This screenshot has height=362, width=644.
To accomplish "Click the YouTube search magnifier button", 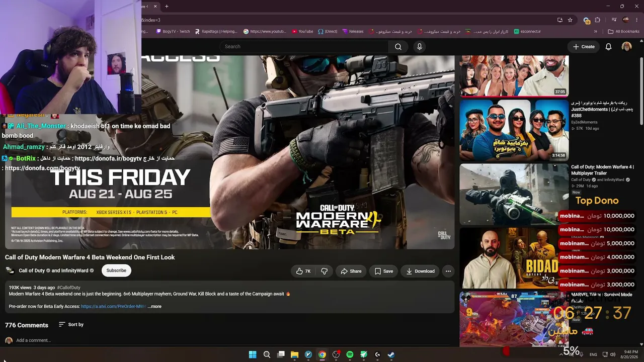I will [x=398, y=47].
